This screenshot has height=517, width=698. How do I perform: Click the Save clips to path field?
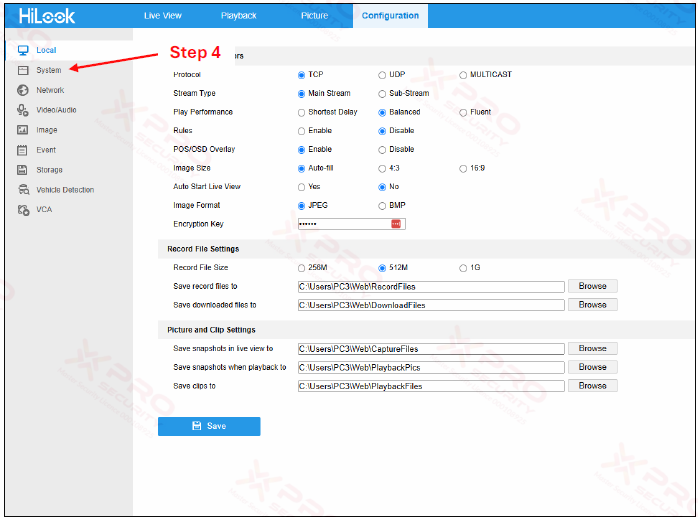click(431, 386)
